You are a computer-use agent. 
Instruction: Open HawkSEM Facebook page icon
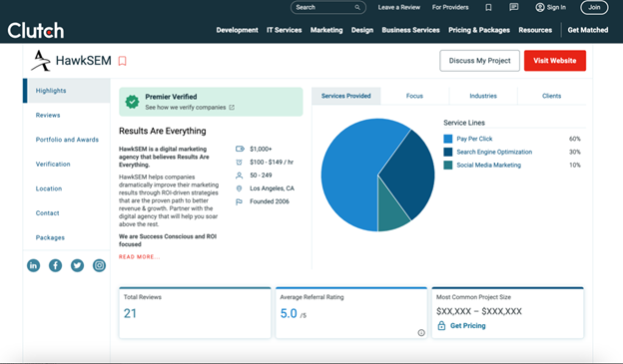click(55, 265)
